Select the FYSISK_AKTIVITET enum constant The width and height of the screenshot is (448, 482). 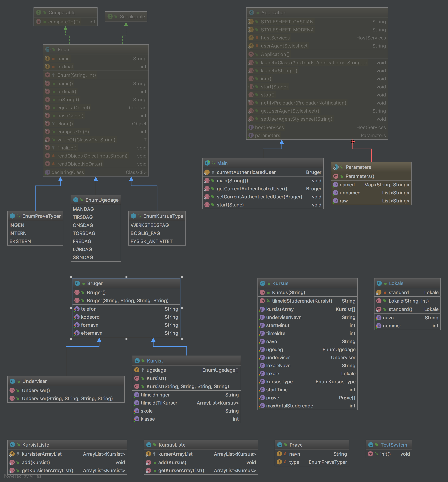coord(152,241)
